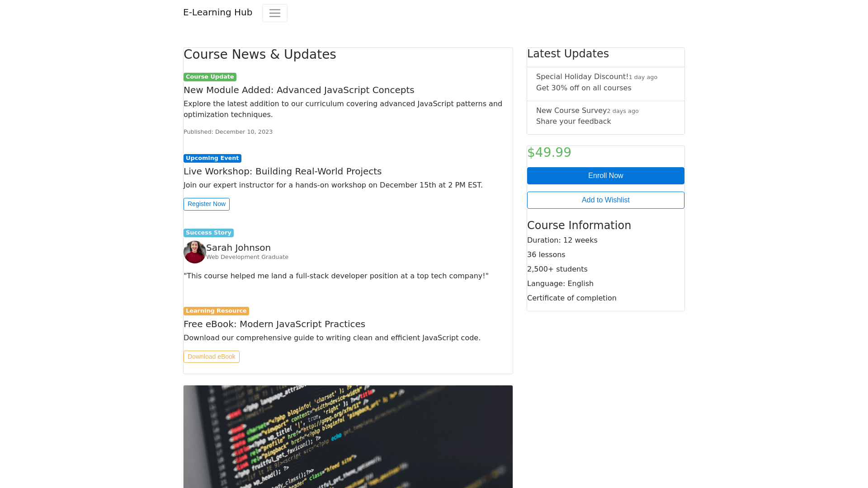Open the Special Holiday Discount update
This screenshot has width=868, height=488.
pyautogui.click(x=605, y=83)
